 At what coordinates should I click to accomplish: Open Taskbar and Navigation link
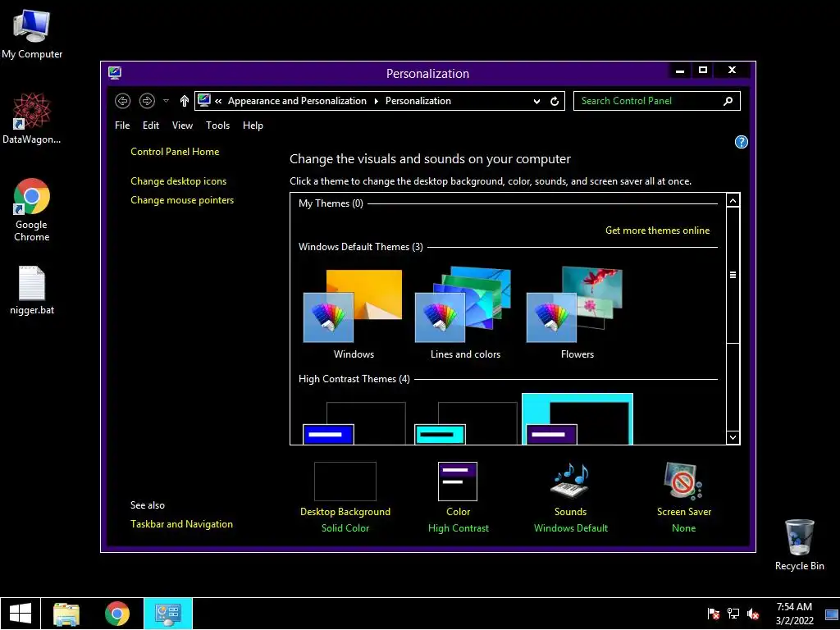coord(181,524)
